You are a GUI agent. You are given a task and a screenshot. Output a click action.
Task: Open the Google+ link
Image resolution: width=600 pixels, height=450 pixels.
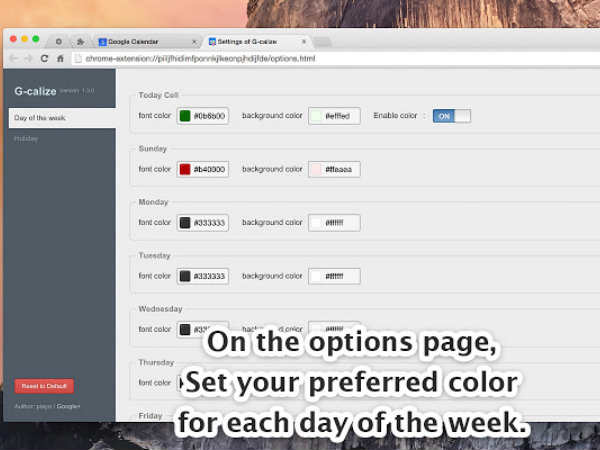(68, 406)
